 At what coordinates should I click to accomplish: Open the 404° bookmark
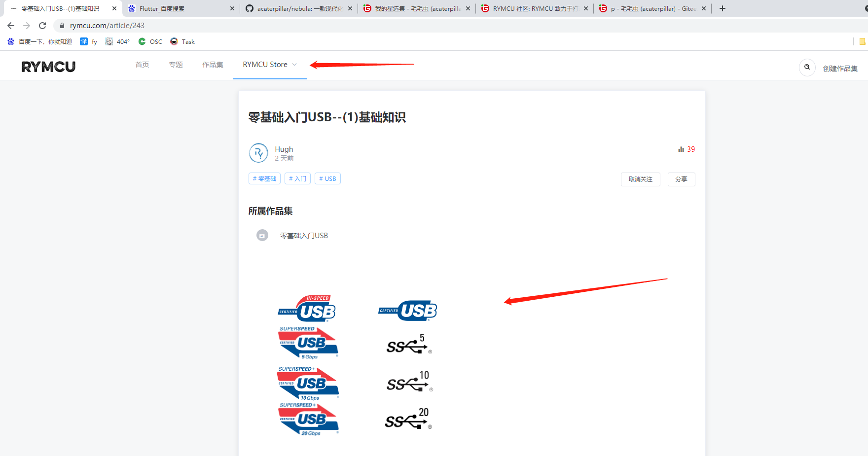[x=117, y=41]
